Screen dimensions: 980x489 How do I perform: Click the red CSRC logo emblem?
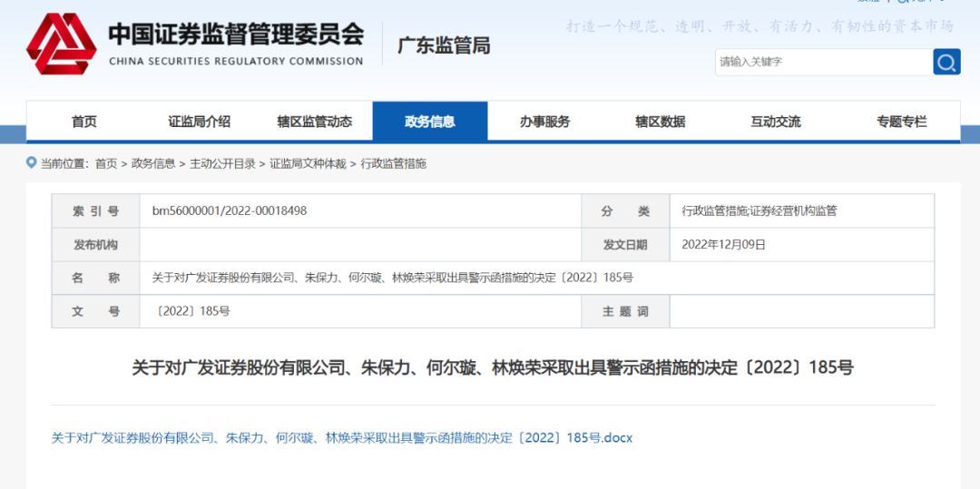click(x=62, y=44)
